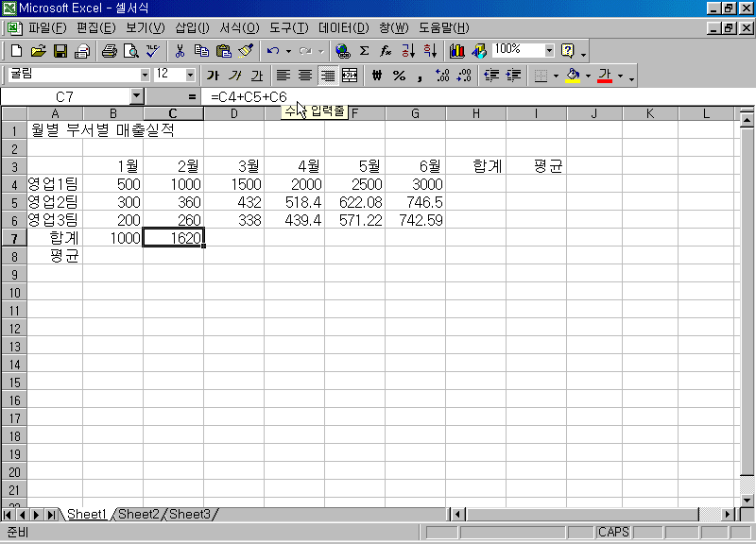This screenshot has width=756, height=544.
Task: Open the 서식(O) menu
Action: [x=239, y=28]
